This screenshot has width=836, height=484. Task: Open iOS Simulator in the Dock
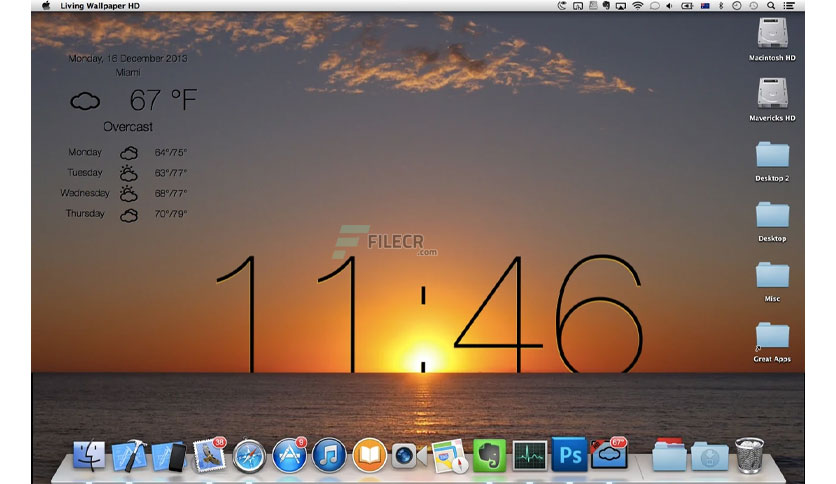[169, 457]
